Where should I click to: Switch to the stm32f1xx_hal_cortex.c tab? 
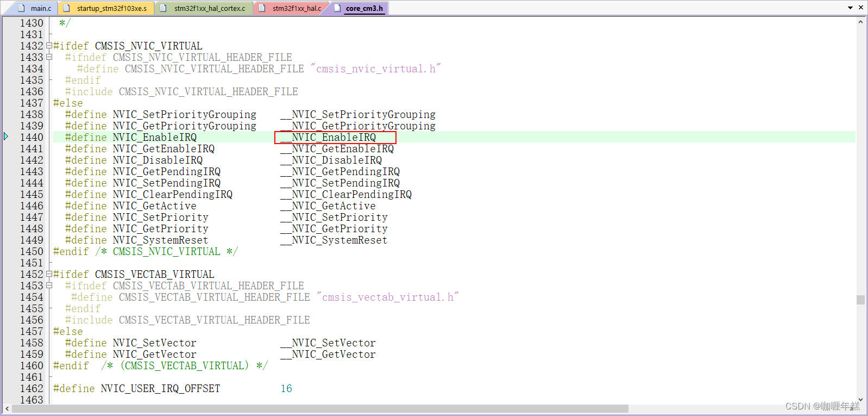204,8
